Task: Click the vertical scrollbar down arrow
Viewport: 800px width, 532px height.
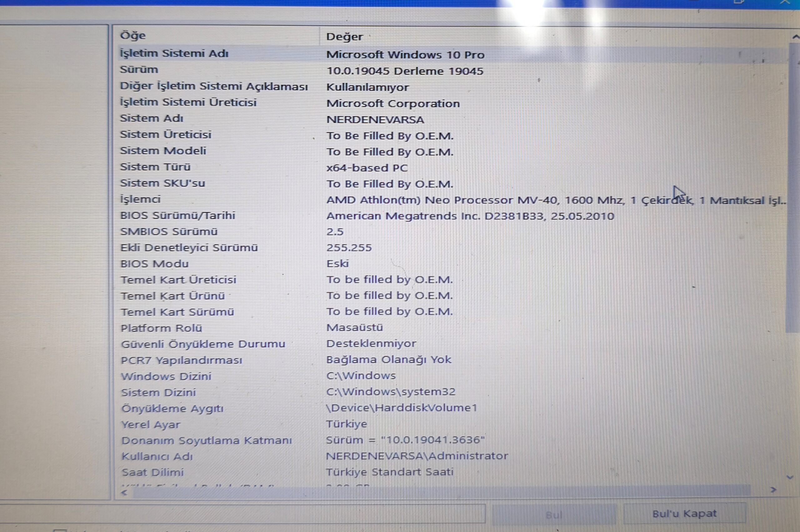Action: pyautogui.click(x=790, y=477)
